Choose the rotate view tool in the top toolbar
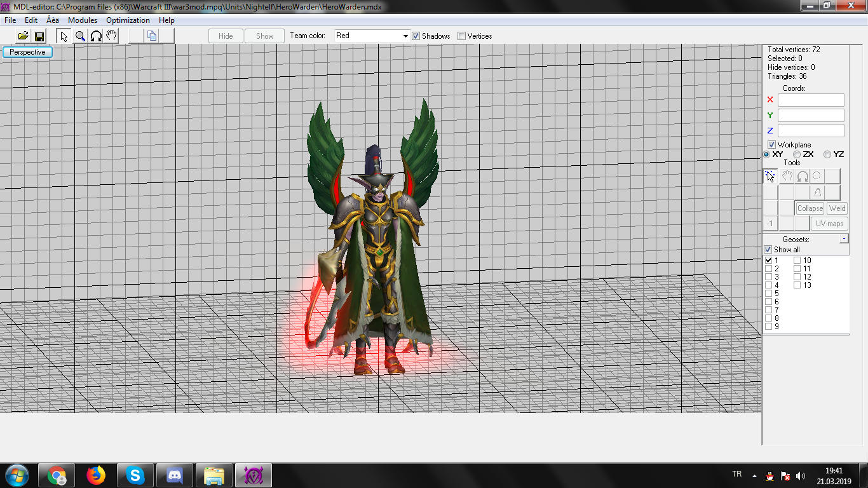 coord(96,36)
